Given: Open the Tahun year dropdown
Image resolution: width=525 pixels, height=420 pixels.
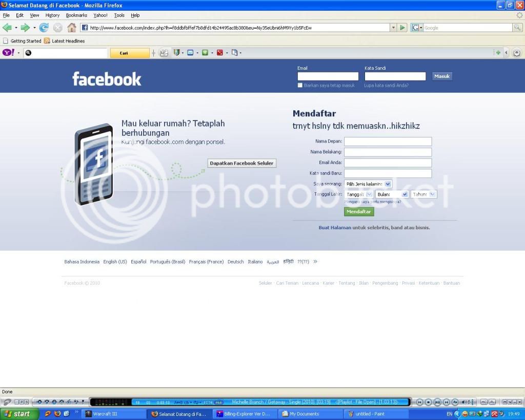Looking at the screenshot, I should click(x=423, y=194).
